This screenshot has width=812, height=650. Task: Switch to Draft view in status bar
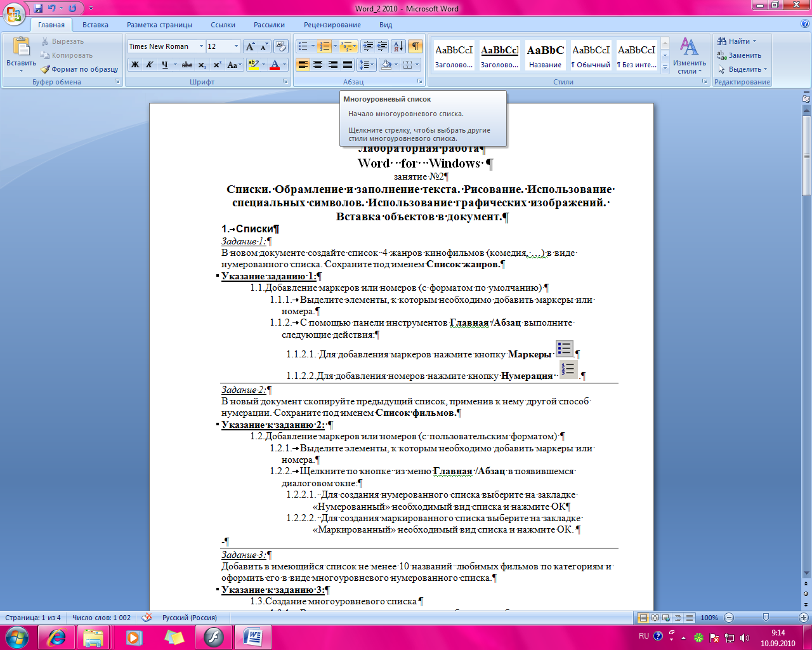coord(689,618)
